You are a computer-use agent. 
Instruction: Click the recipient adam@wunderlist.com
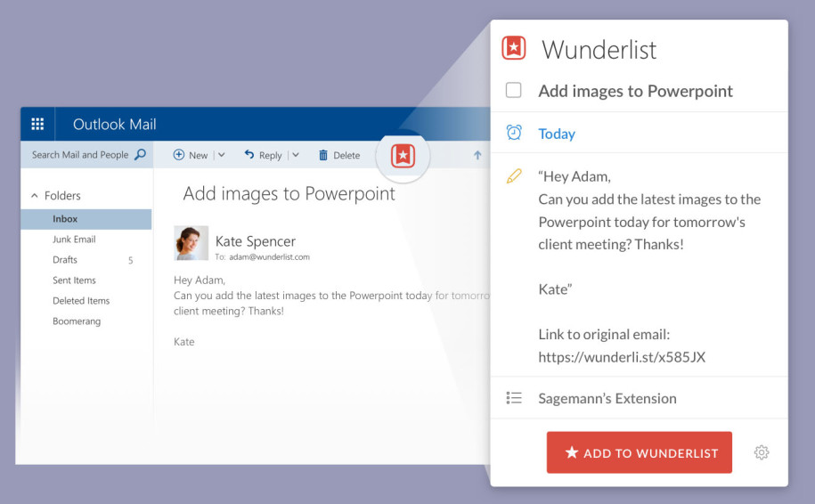269,257
